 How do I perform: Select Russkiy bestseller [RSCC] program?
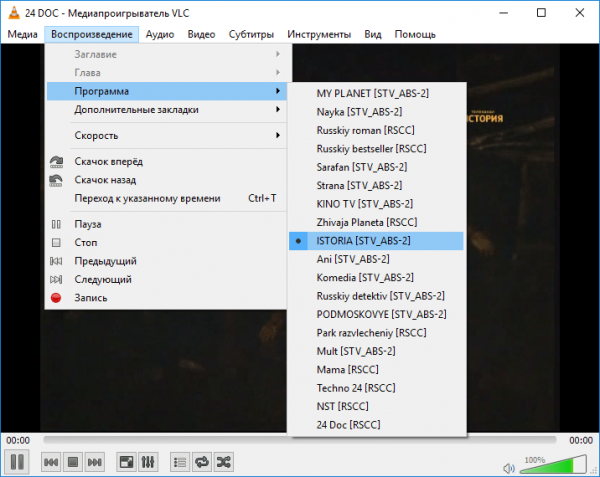pyautogui.click(x=376, y=148)
